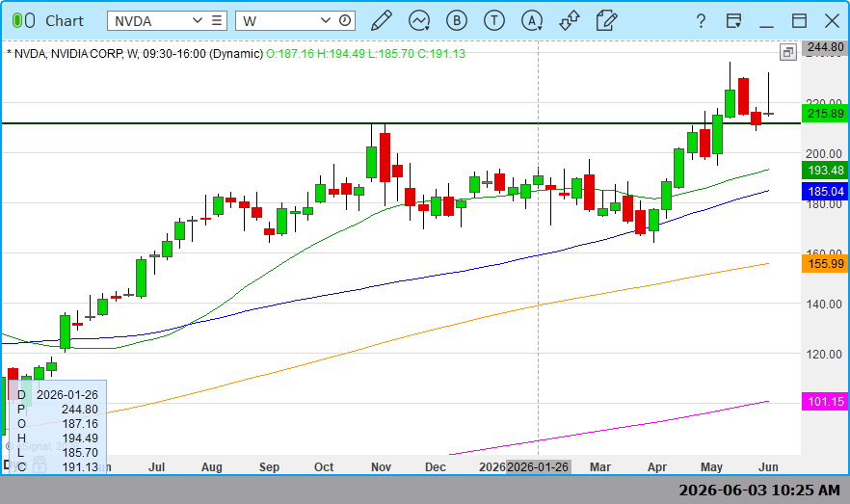Select the pencil drawing tools icon
The width and height of the screenshot is (850, 504).
pyautogui.click(x=382, y=20)
